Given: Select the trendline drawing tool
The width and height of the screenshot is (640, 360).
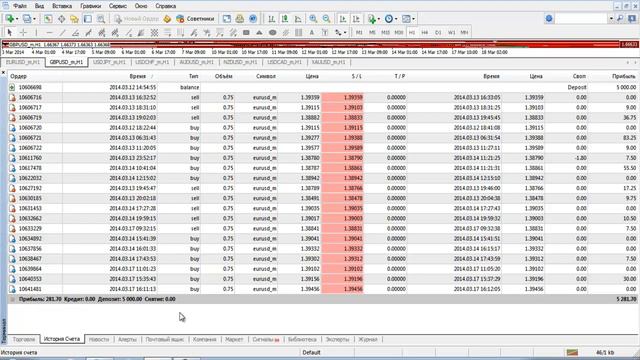Looking at the screenshot, I should (62, 33).
